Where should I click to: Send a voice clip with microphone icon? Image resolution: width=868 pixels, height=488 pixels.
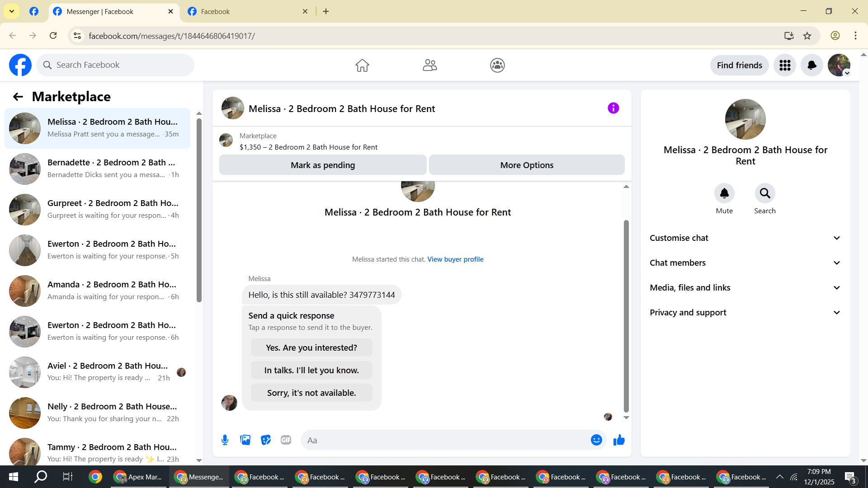pos(225,440)
